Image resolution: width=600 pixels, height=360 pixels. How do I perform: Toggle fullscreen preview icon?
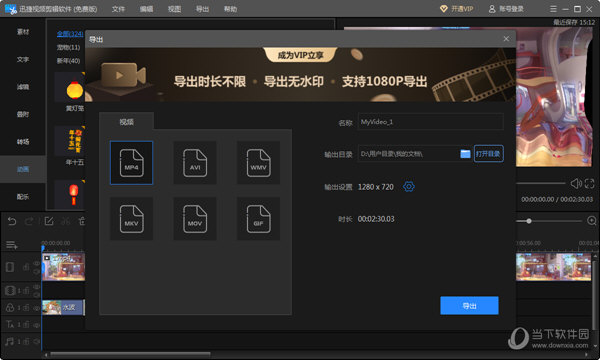click(x=590, y=184)
